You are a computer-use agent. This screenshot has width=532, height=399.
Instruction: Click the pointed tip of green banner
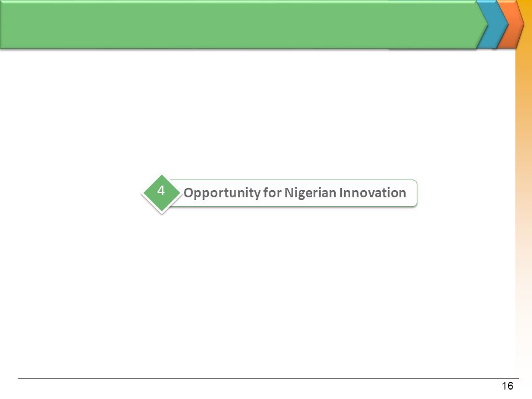(485, 24)
